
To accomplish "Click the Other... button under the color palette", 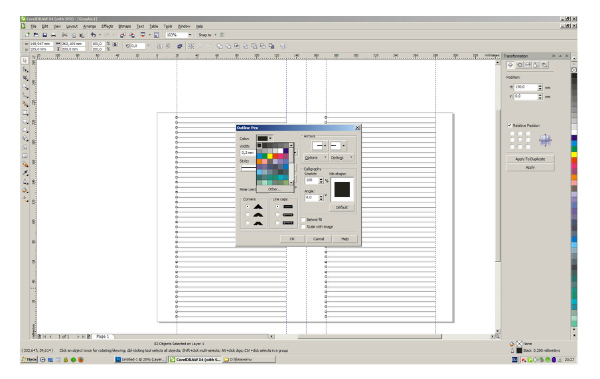I will pyautogui.click(x=274, y=189).
